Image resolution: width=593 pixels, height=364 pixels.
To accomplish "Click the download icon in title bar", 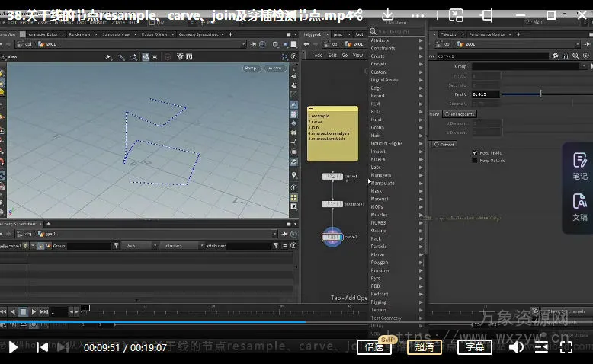I will [387, 14].
